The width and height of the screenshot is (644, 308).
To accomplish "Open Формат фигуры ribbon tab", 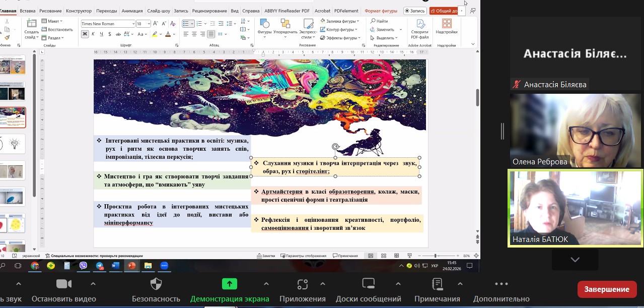I will pyautogui.click(x=380, y=11).
